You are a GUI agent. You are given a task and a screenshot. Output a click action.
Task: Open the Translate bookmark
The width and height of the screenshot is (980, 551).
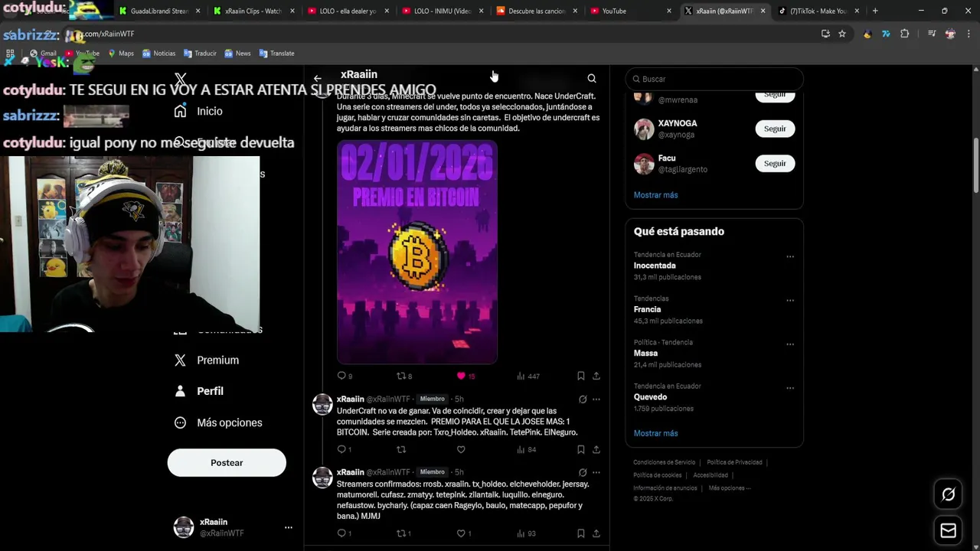[x=277, y=54]
